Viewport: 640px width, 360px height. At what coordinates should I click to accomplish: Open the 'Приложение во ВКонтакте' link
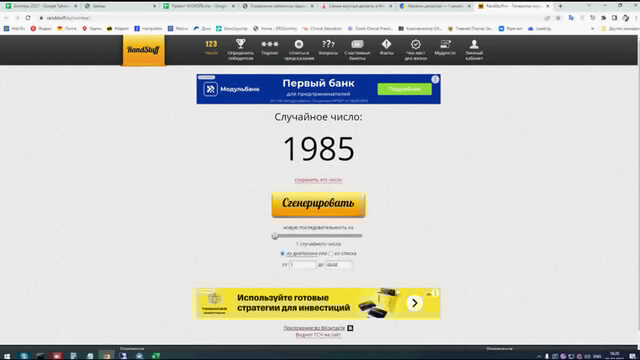pyautogui.click(x=314, y=328)
